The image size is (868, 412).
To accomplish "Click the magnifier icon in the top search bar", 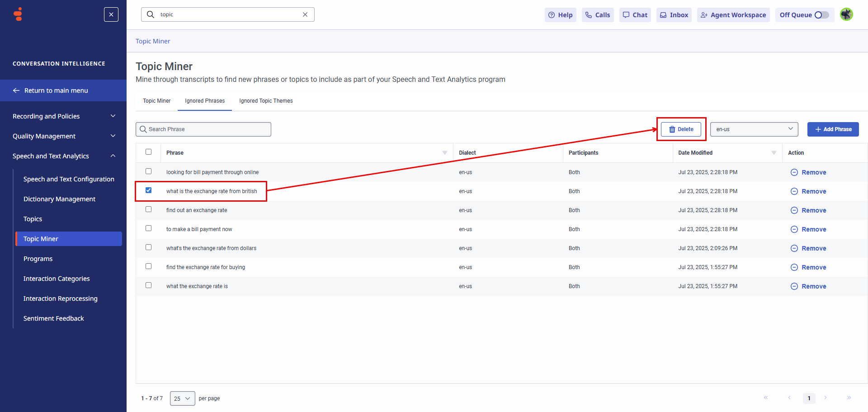I will tap(151, 14).
